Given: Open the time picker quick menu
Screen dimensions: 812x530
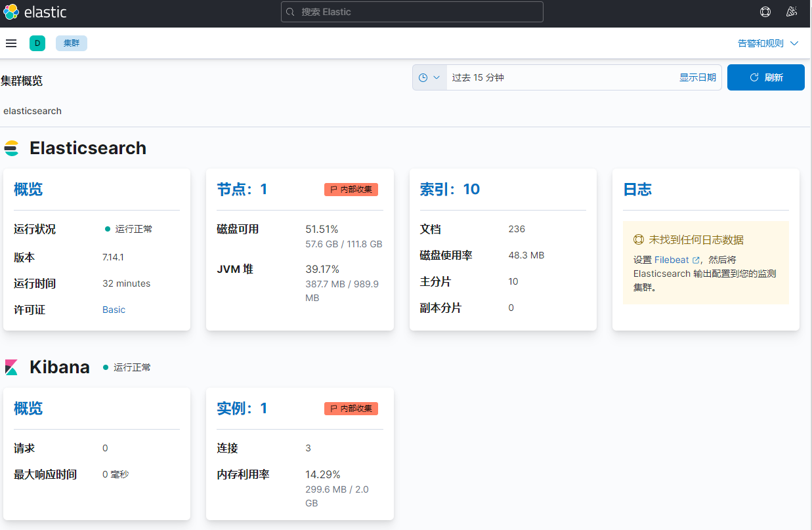Looking at the screenshot, I should tap(429, 77).
